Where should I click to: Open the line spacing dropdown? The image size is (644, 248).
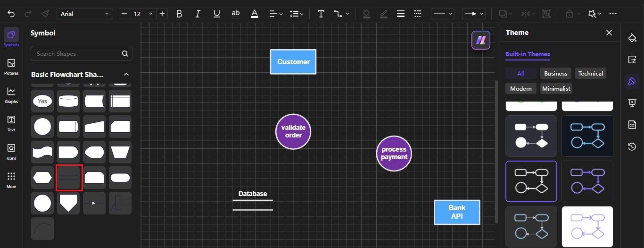297,14
